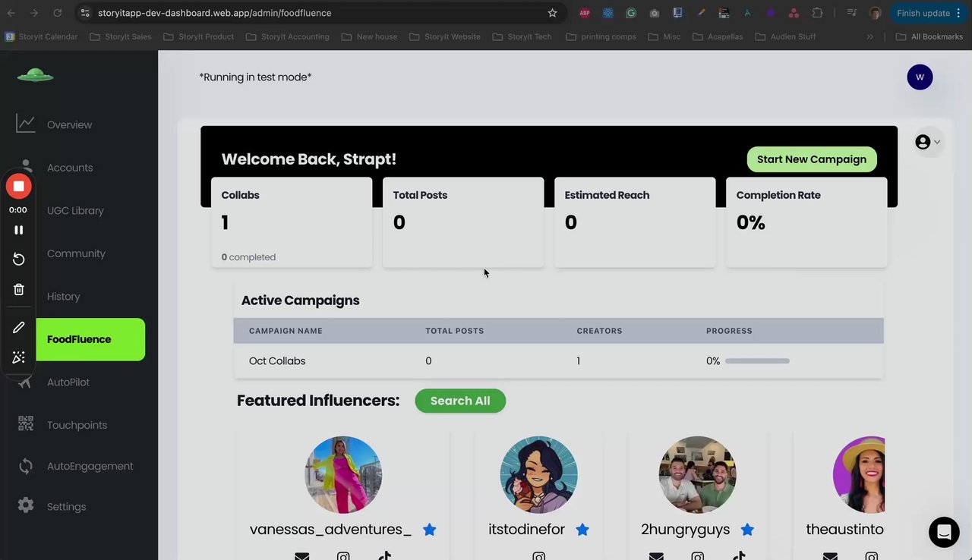Click the Overview chart icon

point(26,124)
